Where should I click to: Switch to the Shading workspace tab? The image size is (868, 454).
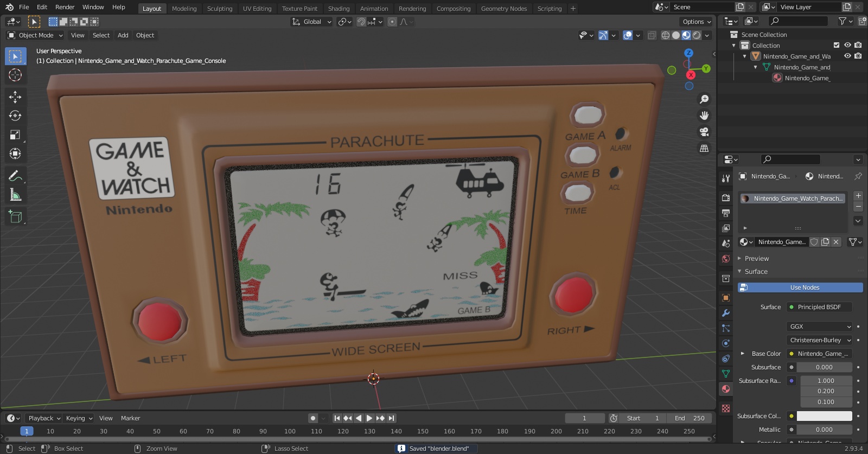click(x=339, y=9)
